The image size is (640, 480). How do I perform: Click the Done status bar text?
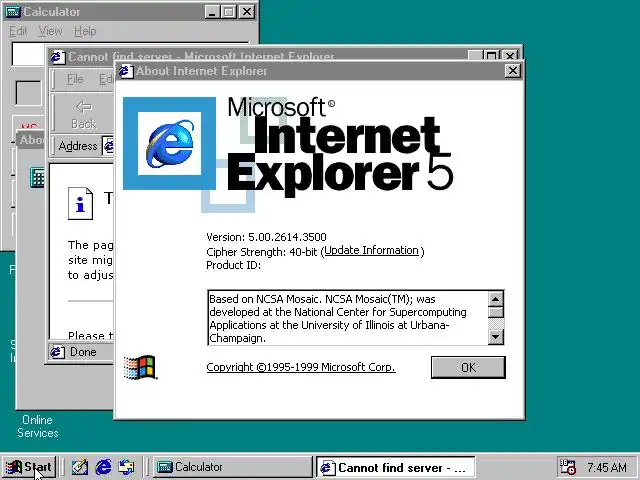pyautogui.click(x=83, y=352)
